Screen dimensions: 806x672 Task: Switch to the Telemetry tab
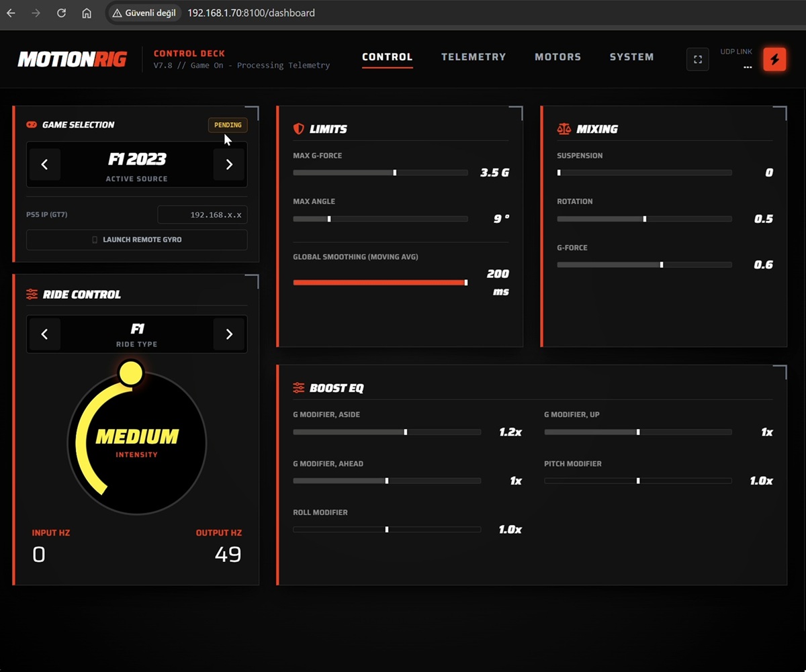[474, 57]
